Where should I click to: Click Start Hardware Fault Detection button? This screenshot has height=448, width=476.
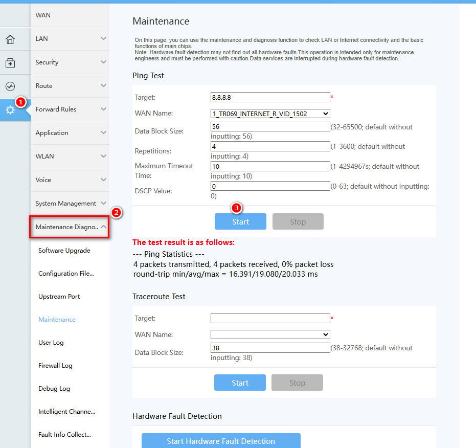coord(221,441)
